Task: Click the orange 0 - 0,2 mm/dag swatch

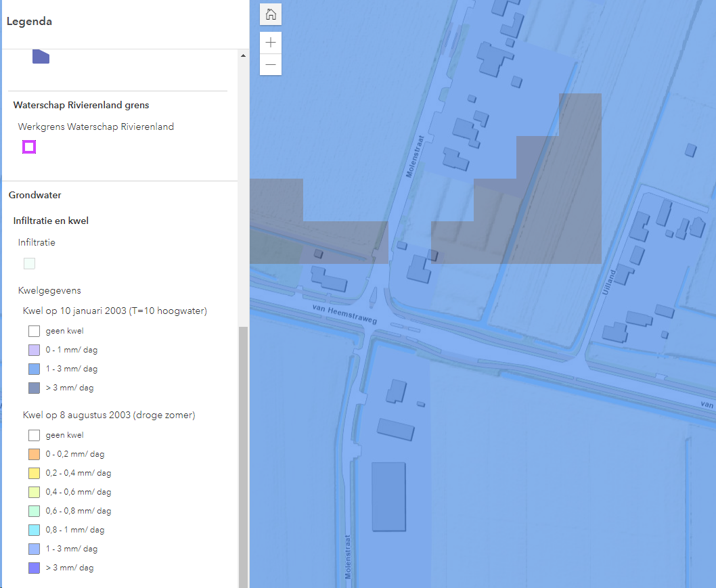Action: coord(35,454)
